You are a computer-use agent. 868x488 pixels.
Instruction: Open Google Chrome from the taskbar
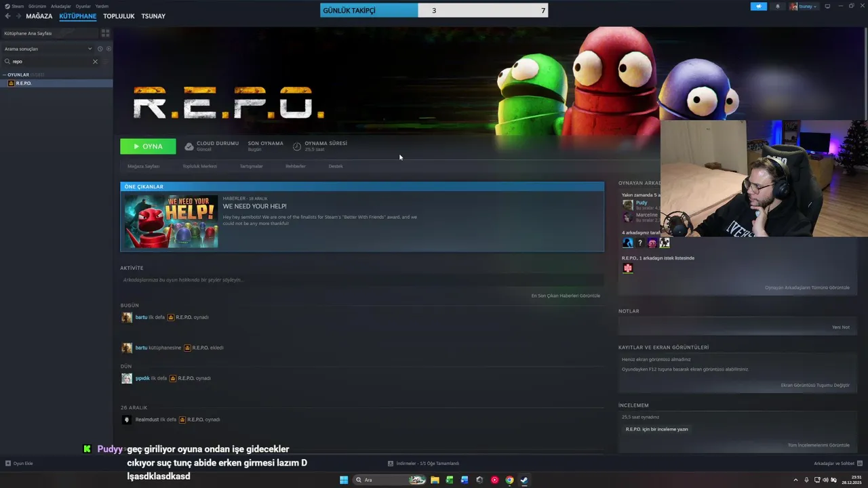click(x=509, y=480)
